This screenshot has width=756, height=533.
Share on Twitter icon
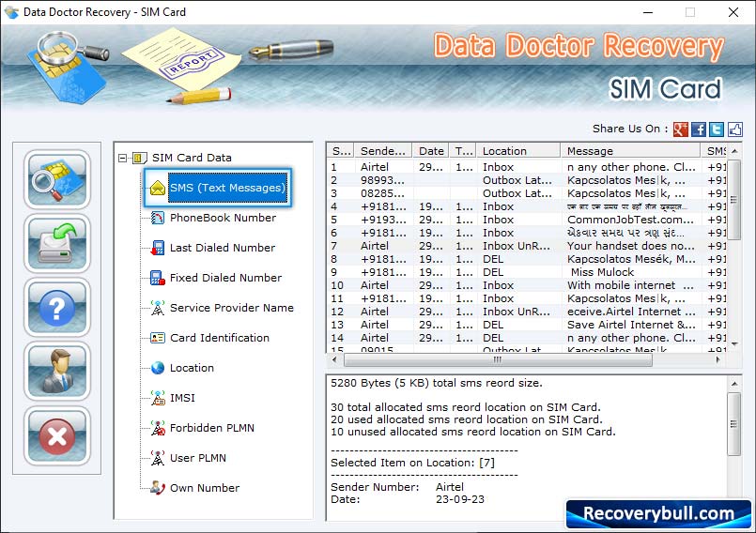pos(717,129)
